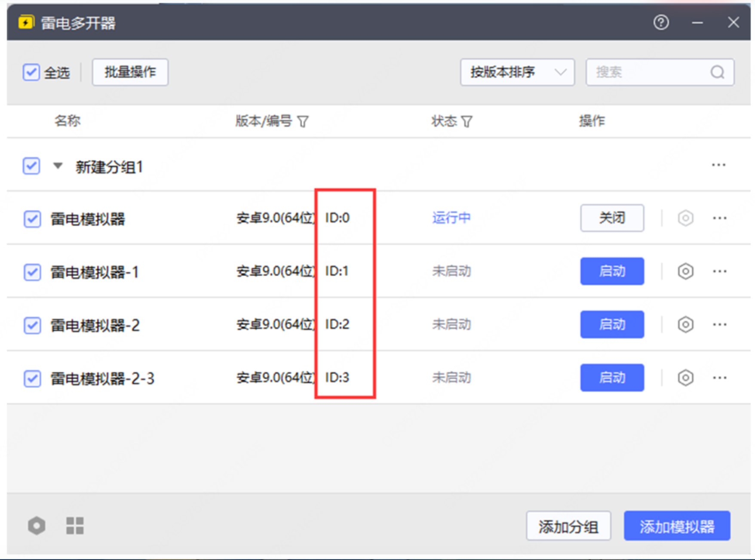Image resolution: width=755 pixels, height=560 pixels.
Task: Click the 雷电模拟器-1 name text
Action: tap(95, 272)
